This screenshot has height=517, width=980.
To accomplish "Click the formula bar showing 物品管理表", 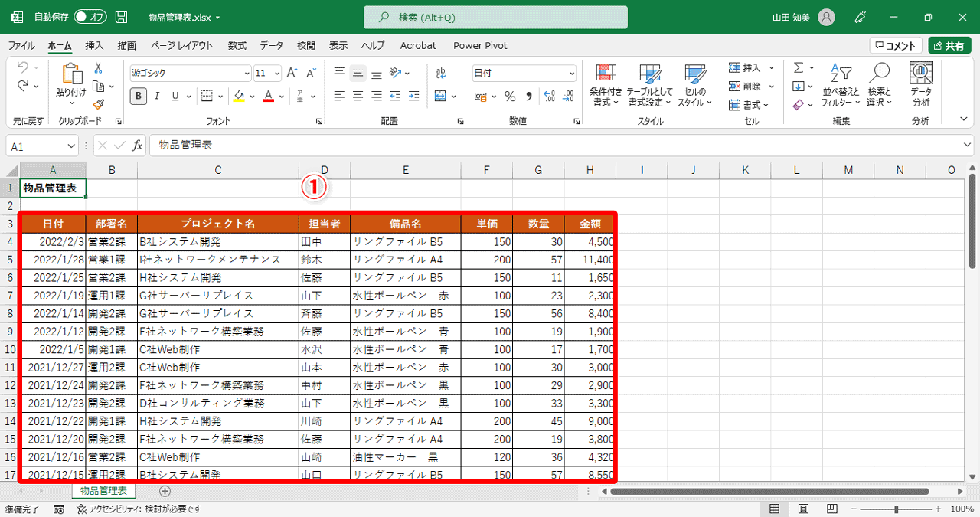I will pyautogui.click(x=561, y=146).
